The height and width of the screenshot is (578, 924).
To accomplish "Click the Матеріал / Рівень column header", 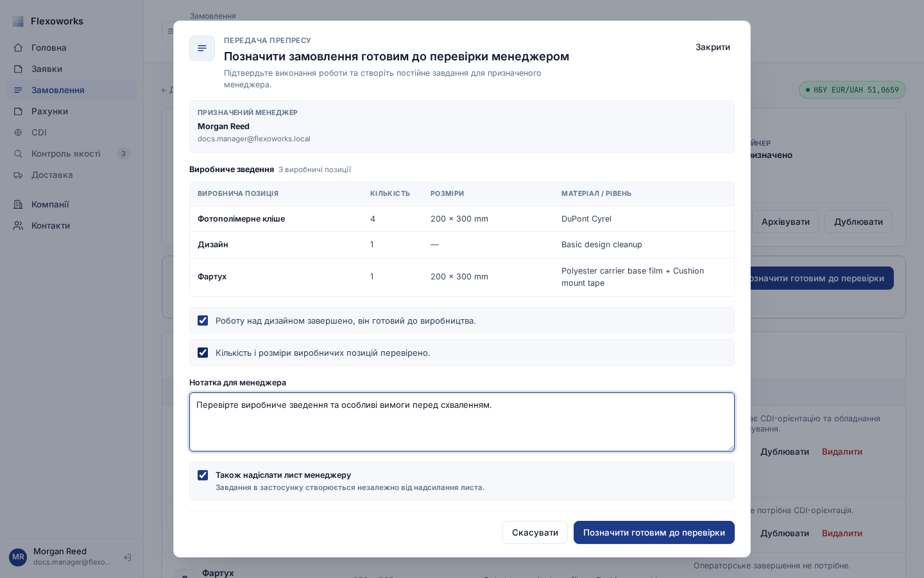I will pyautogui.click(x=596, y=193).
